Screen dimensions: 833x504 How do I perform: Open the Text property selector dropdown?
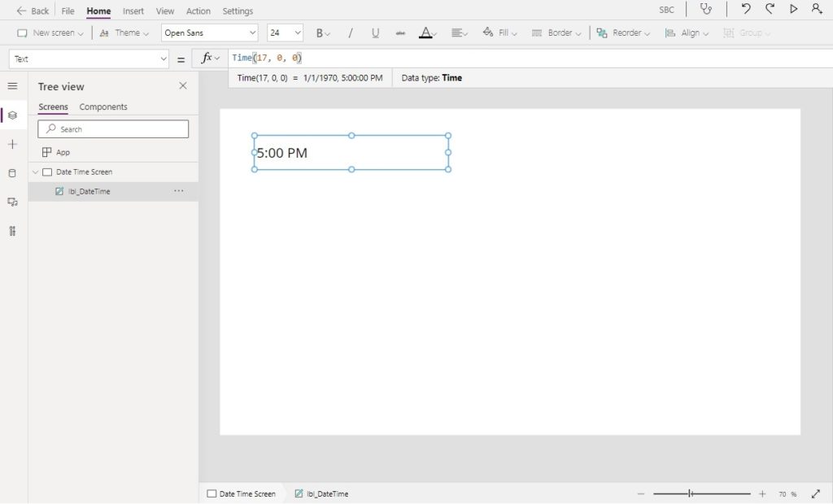pos(88,59)
